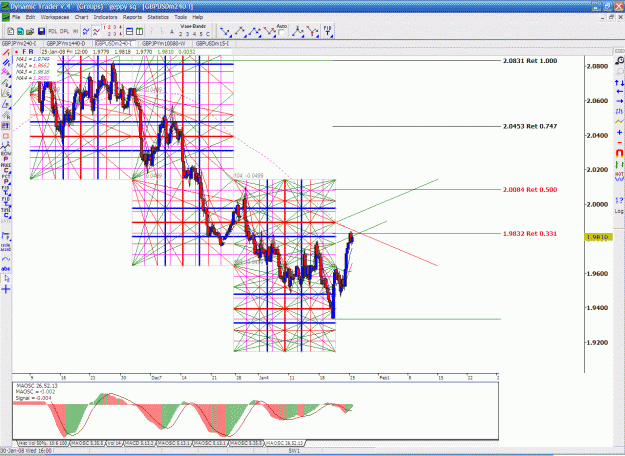This screenshot has width=625, height=456.
Task: Open the Reports menu
Action: [x=132, y=17]
